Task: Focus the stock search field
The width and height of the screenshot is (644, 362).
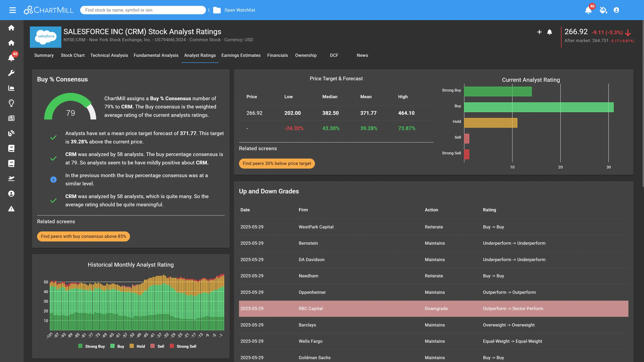Action: (143, 10)
